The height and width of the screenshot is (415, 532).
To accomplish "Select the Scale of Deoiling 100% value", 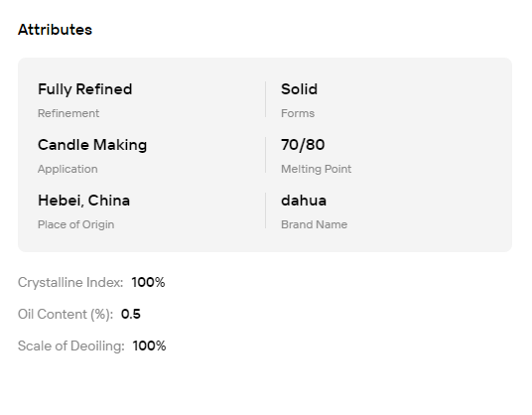I will coord(149,346).
